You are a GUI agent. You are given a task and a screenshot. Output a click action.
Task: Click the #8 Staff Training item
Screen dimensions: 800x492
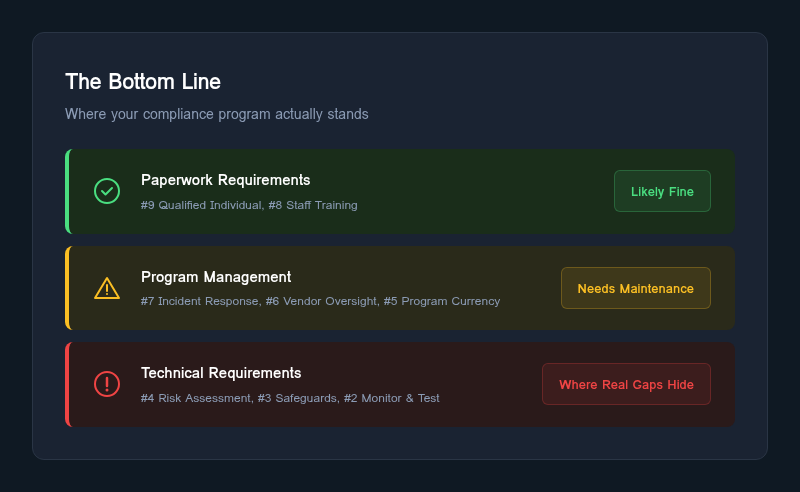(x=313, y=205)
